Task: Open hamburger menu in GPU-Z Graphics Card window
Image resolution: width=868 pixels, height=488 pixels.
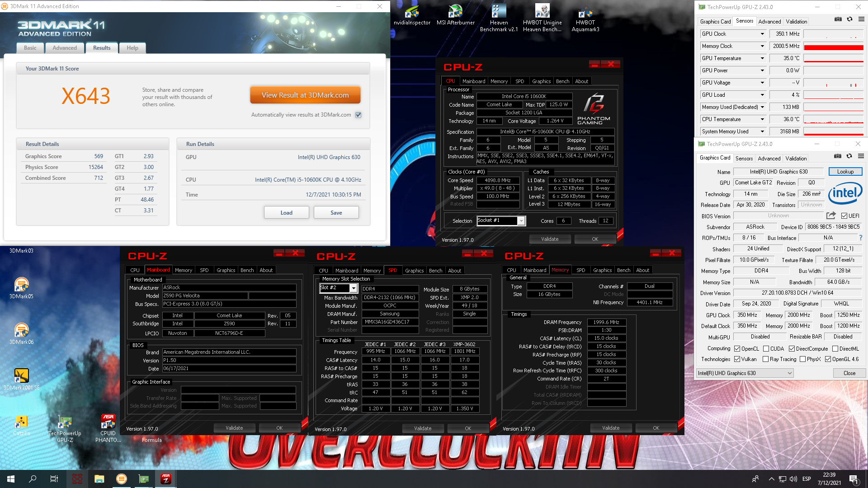Action: point(861,156)
